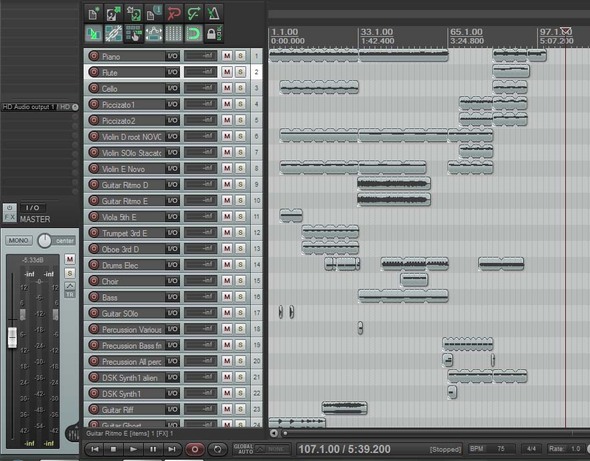Click the Play transport button

[x=133, y=449]
